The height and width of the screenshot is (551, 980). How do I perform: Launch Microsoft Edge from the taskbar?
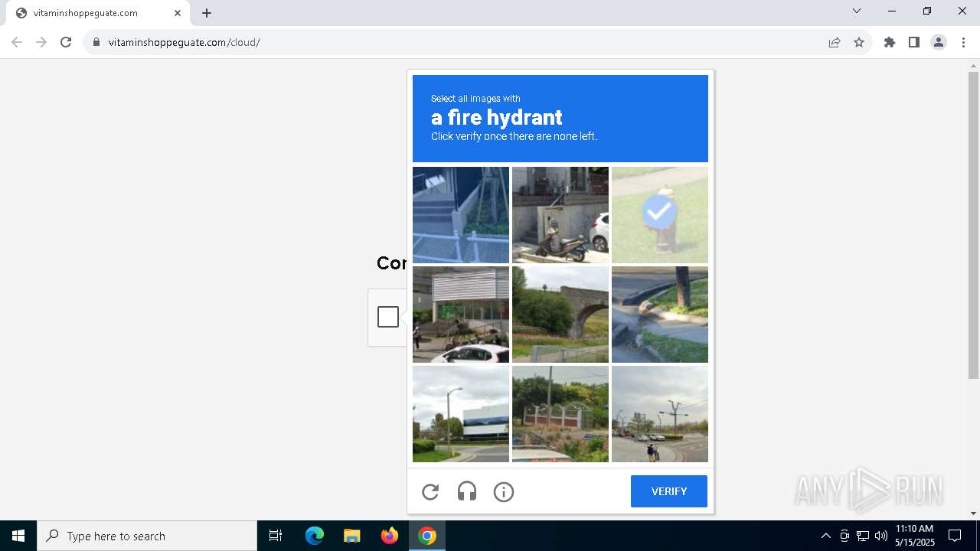[315, 536]
